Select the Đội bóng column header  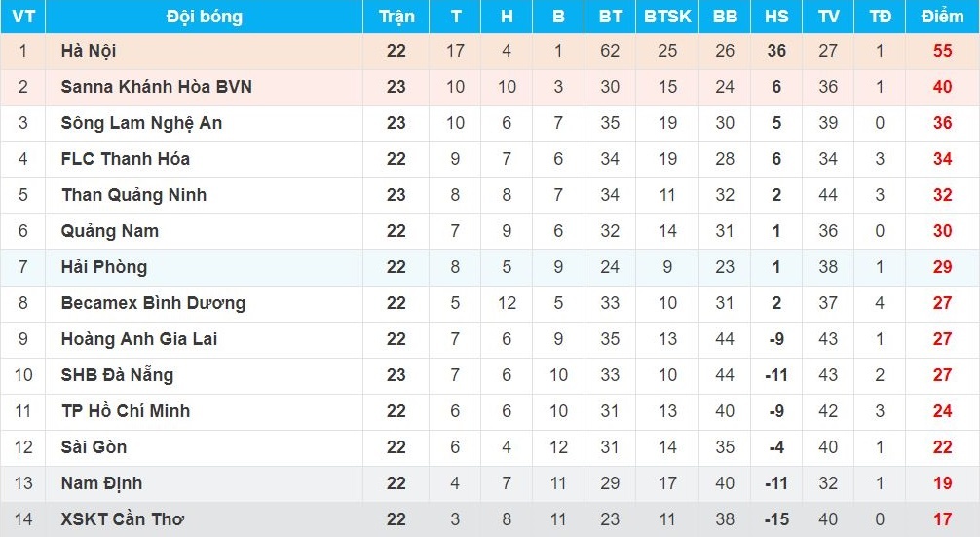tap(204, 17)
